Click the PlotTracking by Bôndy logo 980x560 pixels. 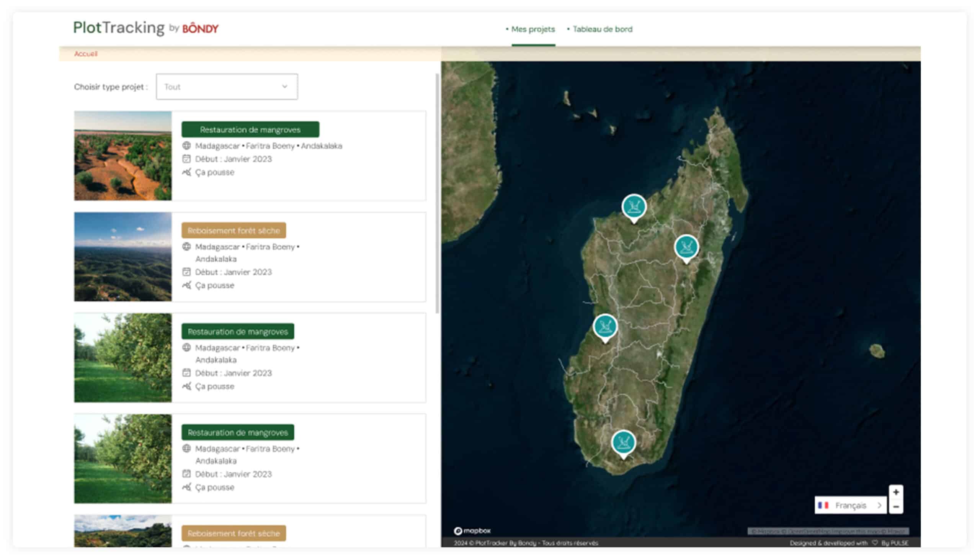(x=145, y=28)
